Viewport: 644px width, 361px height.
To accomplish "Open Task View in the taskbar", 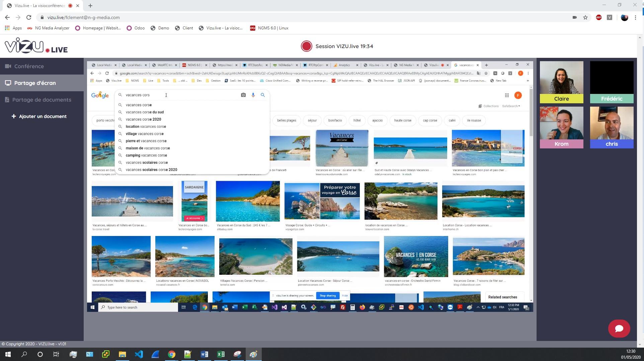I will 56,354.
